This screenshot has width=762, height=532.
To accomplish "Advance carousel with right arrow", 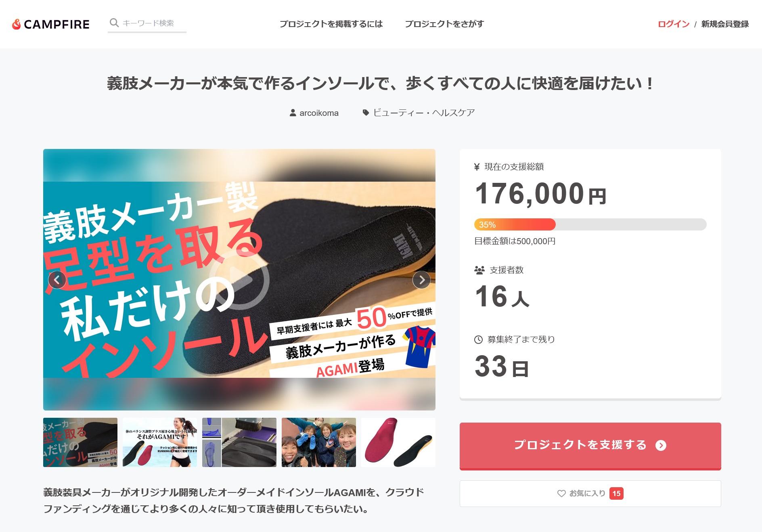I will (421, 280).
